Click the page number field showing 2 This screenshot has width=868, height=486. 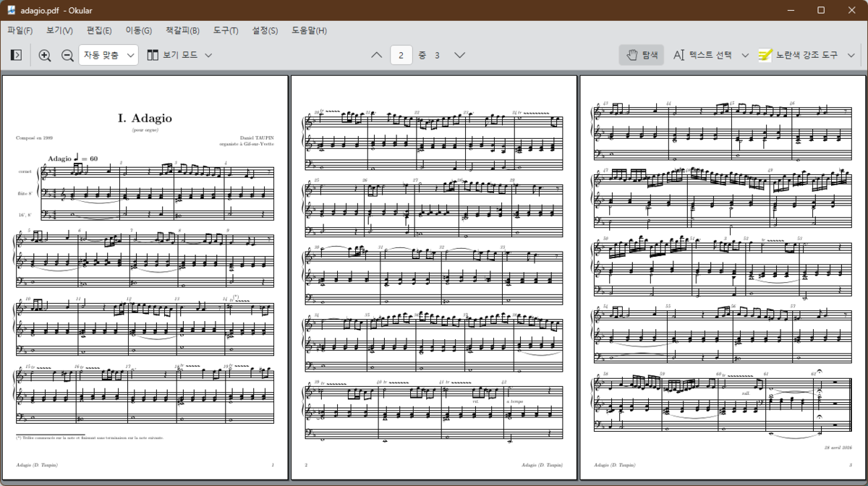(x=401, y=55)
